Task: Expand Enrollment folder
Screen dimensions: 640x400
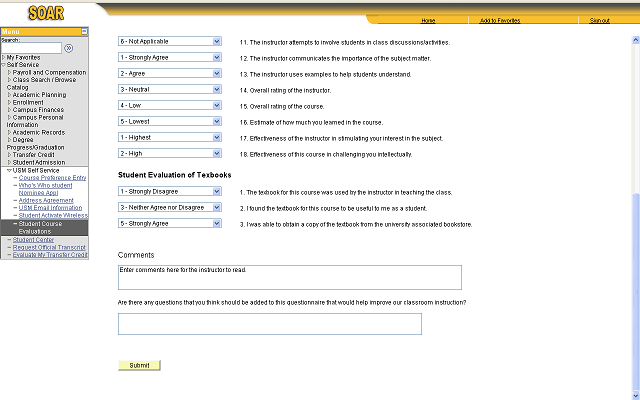Action: tap(9, 102)
